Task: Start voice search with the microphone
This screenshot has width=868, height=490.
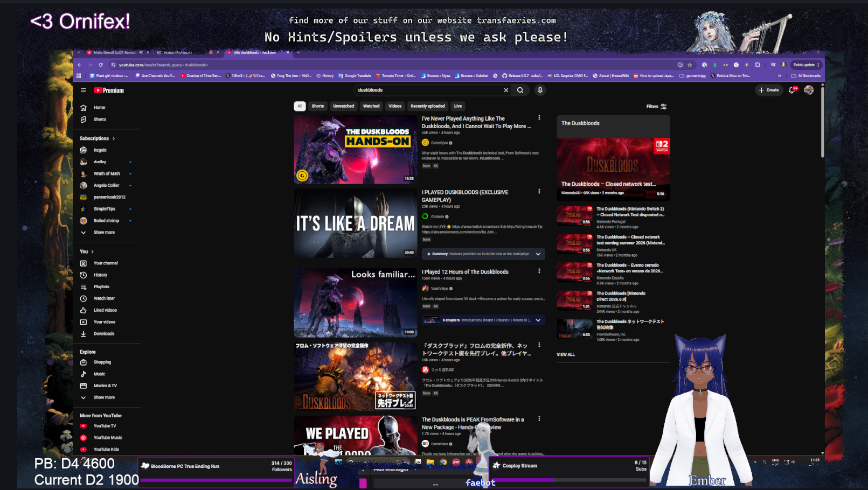Action: (x=540, y=90)
